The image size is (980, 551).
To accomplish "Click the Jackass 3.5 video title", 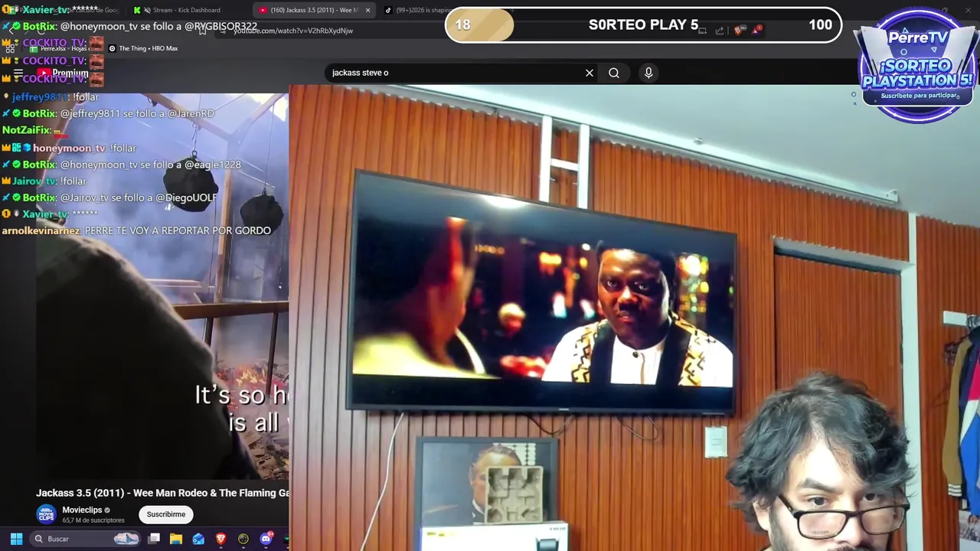I will tap(162, 493).
